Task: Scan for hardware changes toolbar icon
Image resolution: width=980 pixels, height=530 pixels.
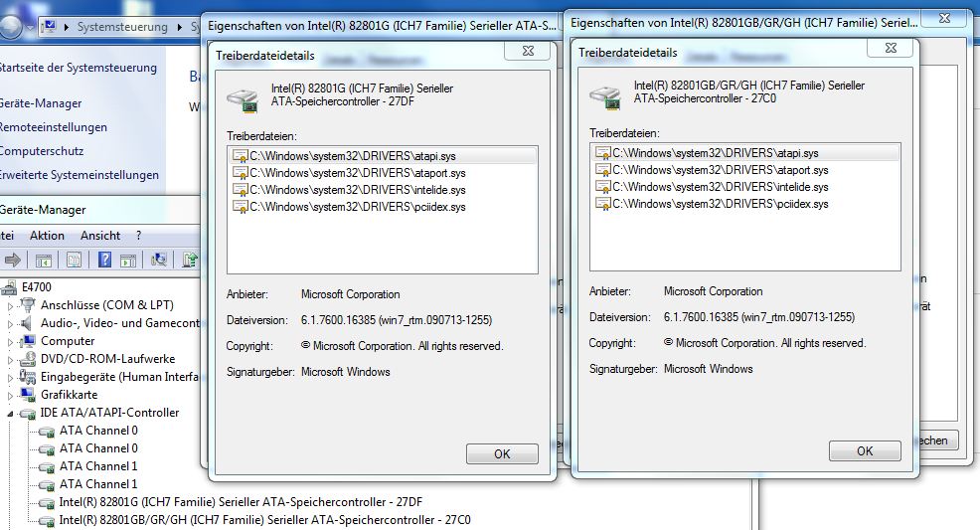Action: pyautogui.click(x=159, y=260)
